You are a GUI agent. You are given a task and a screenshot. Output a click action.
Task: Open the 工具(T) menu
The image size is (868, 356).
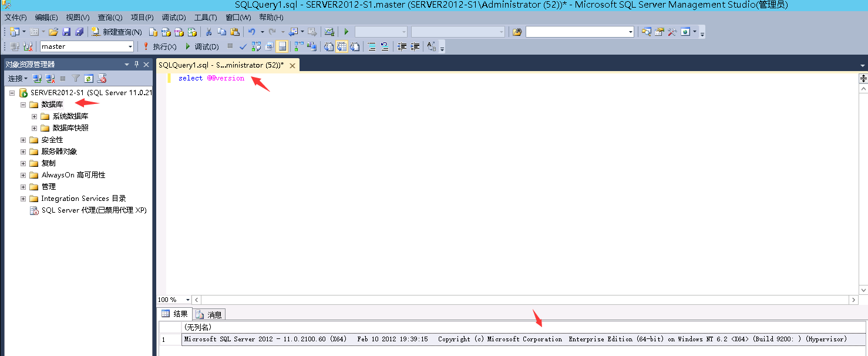click(206, 18)
